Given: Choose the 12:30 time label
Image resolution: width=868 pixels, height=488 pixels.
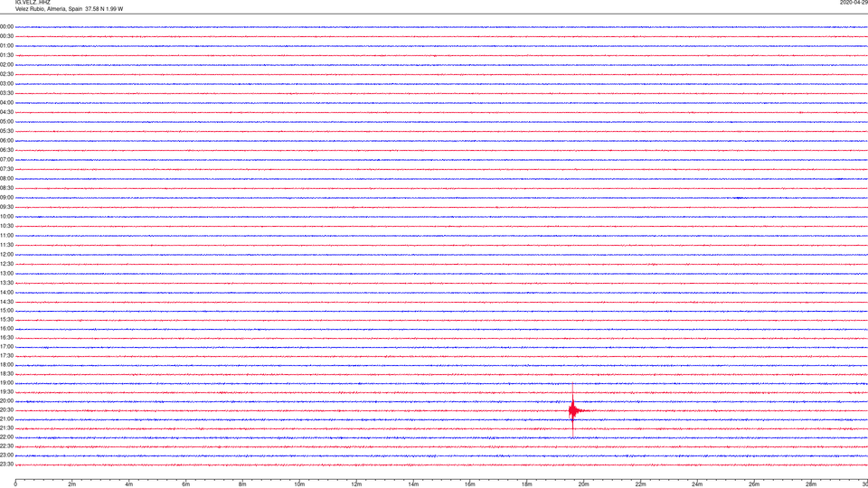Looking at the screenshot, I should pyautogui.click(x=6, y=264).
